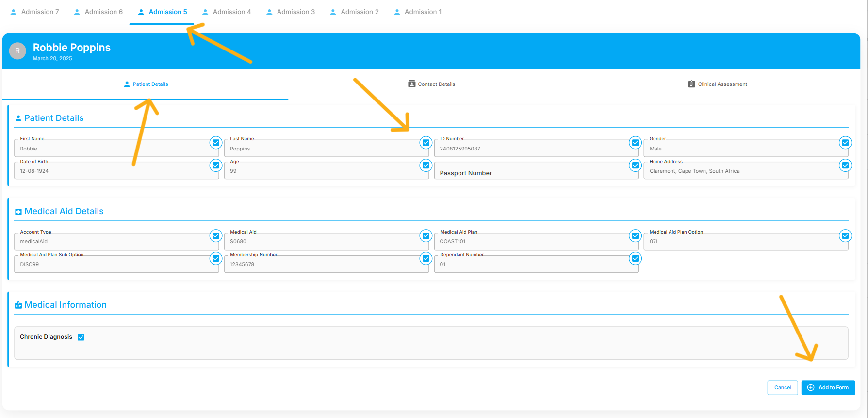Click the Cancel button
The image size is (868, 418).
[782, 387]
